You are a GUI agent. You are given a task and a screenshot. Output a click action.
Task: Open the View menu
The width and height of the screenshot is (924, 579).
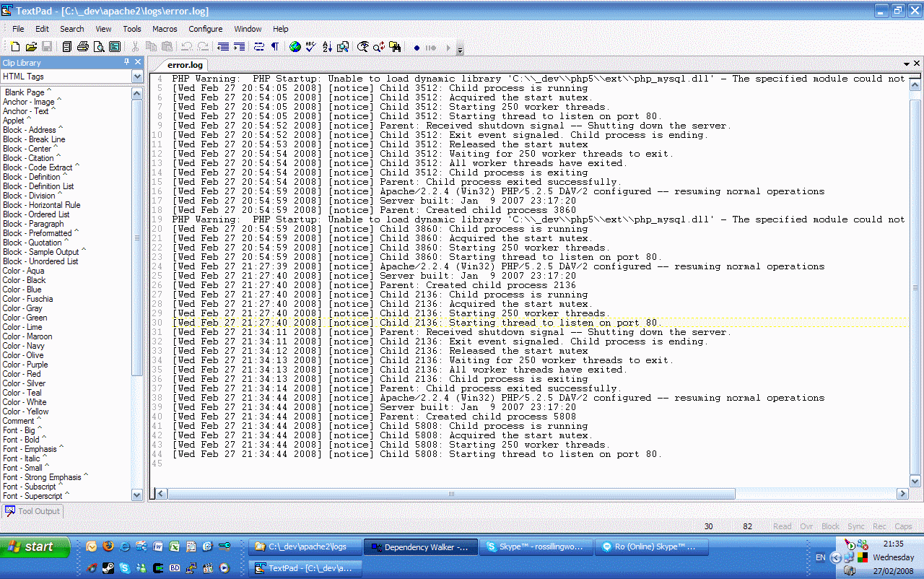(104, 29)
